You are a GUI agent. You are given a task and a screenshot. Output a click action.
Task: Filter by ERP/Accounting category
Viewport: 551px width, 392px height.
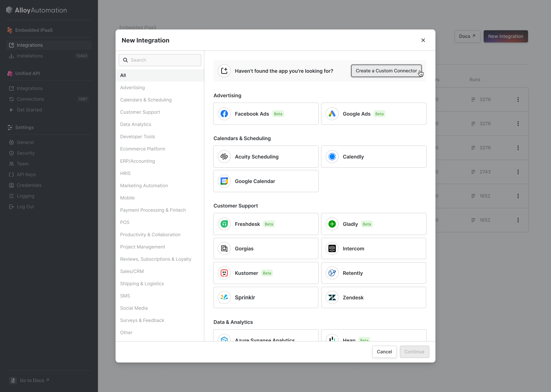tap(160, 161)
